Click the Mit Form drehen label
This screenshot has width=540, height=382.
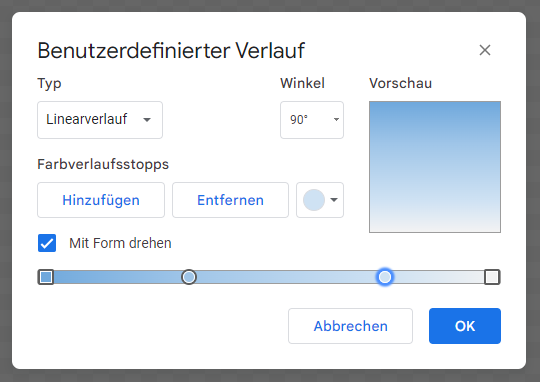pyautogui.click(x=120, y=243)
